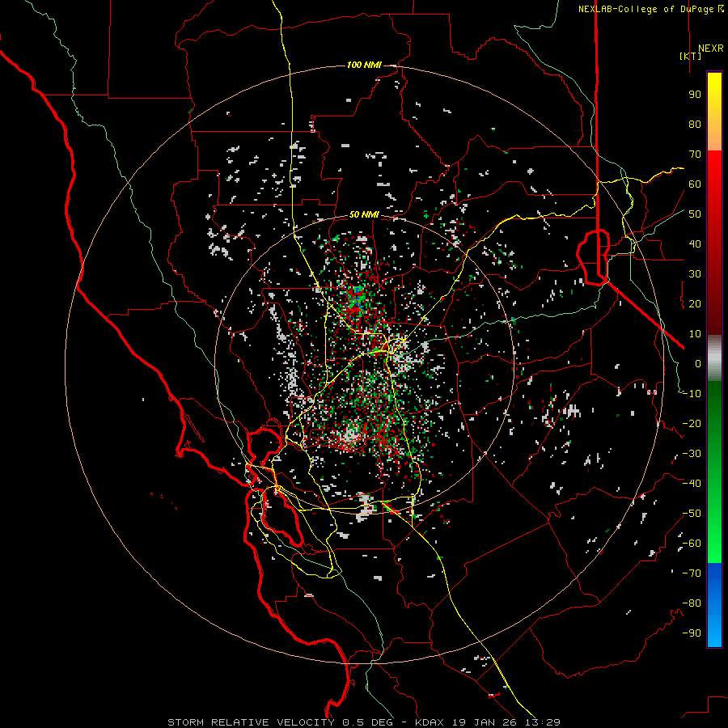728x728 pixels.
Task: Click the NEXLAB-College of DuPage watermark text
Action: point(651,9)
